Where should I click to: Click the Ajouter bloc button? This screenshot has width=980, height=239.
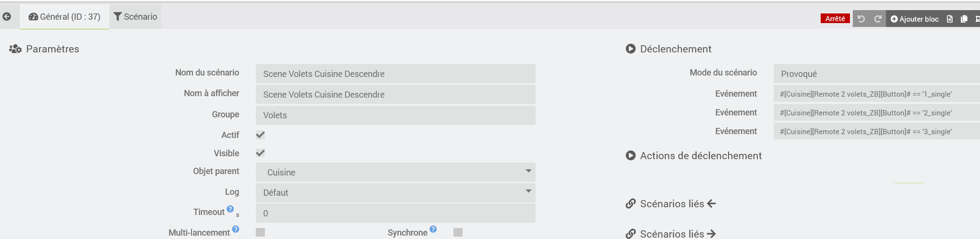914,19
